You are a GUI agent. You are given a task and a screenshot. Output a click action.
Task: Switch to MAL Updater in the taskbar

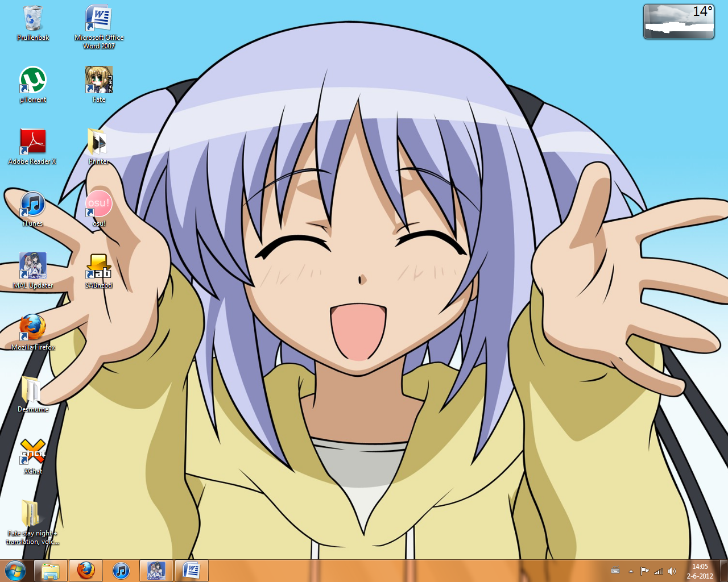click(156, 571)
